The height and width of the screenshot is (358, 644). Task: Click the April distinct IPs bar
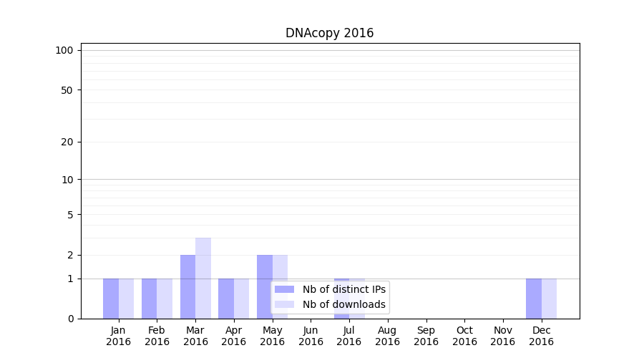click(x=226, y=299)
